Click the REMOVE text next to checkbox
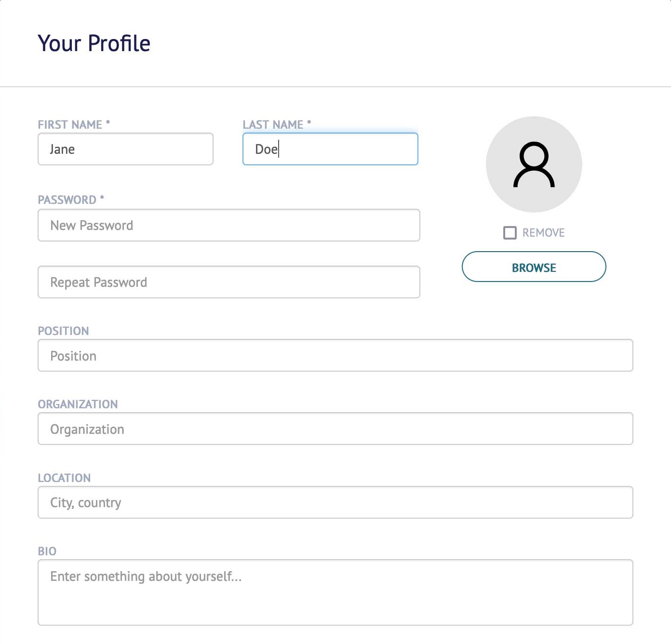Viewport: 671px width, 644px height. click(544, 233)
